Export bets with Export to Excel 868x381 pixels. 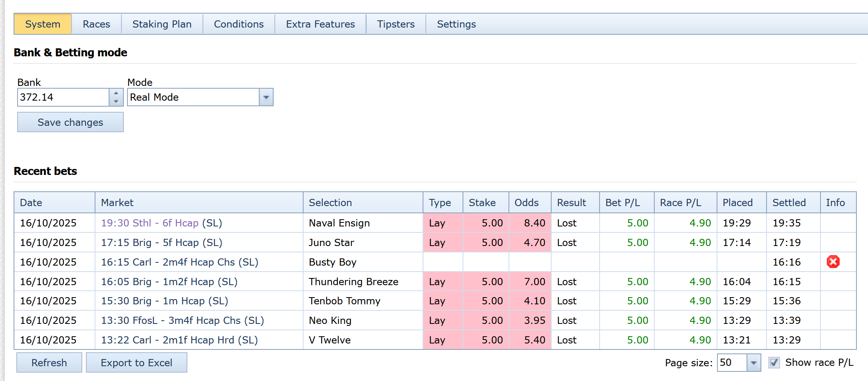[x=136, y=363]
